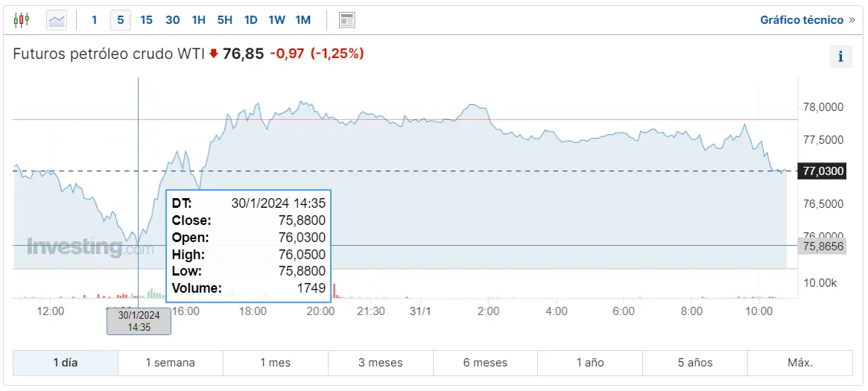Click the red down arrow indicator
Screen dimensions: 868x391
[x=214, y=54]
